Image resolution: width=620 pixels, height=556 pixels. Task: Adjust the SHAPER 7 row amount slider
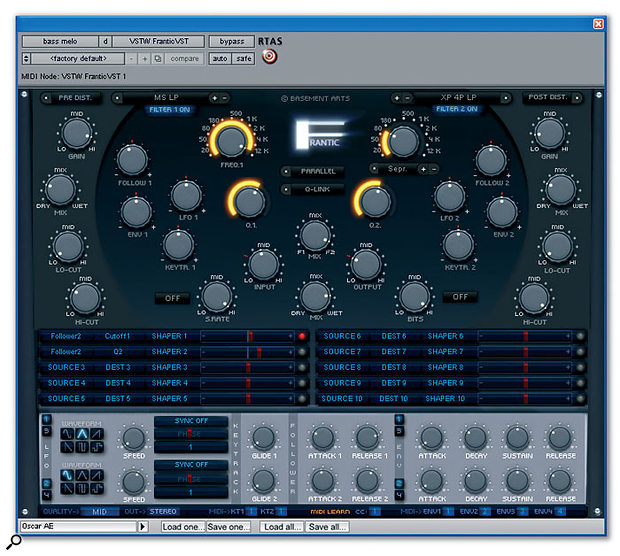tap(525, 352)
